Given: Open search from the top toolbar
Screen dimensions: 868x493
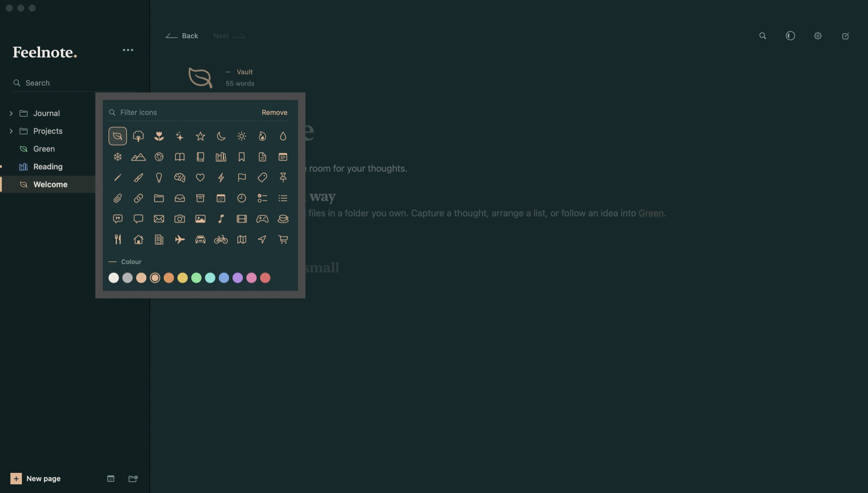Looking at the screenshot, I should [x=763, y=36].
